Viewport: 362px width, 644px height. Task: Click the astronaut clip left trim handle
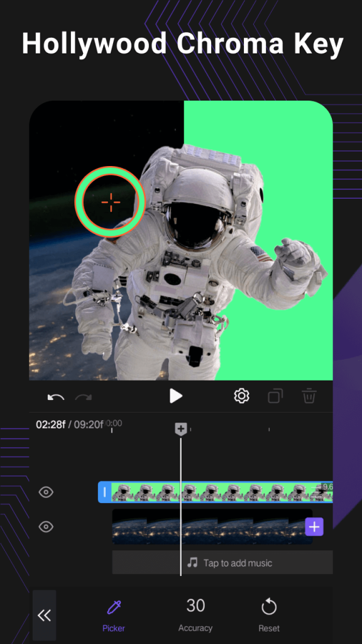click(x=105, y=492)
